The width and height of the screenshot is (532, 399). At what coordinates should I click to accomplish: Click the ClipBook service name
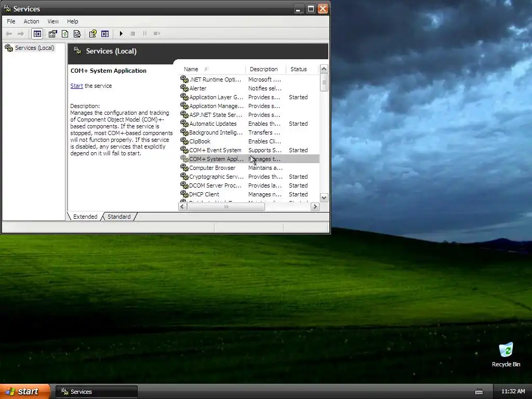[x=199, y=141]
